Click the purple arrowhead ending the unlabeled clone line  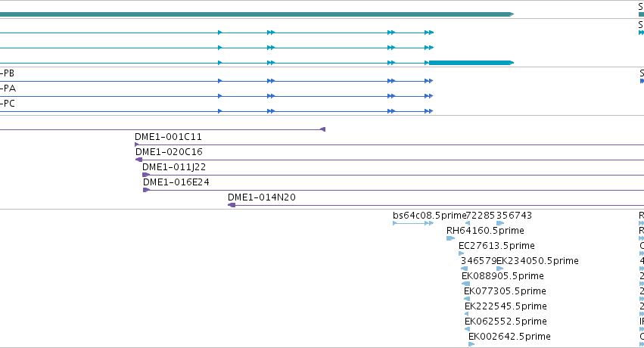[323, 129]
